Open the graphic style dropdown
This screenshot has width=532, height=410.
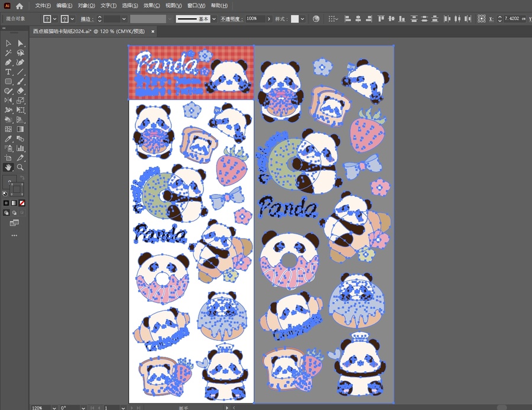[x=302, y=19]
